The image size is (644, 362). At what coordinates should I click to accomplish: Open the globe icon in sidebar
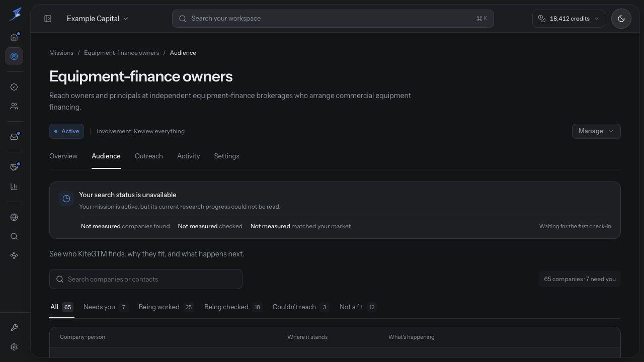(x=14, y=217)
